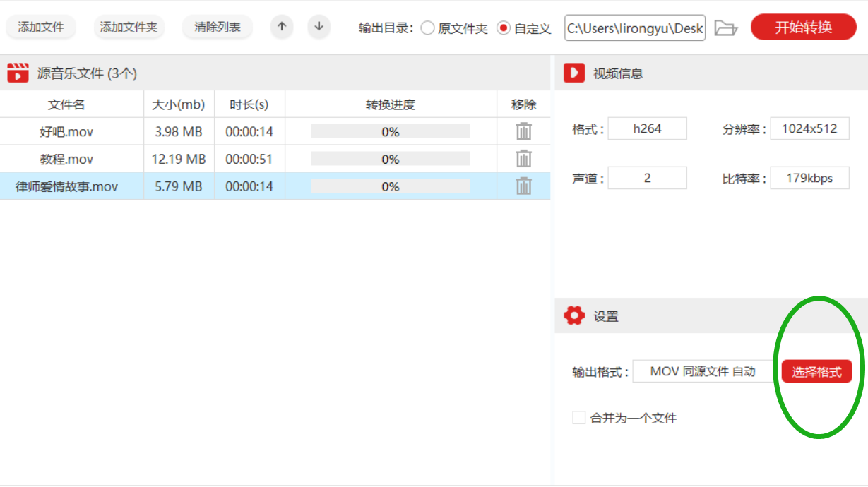Remove 律师爱情故事.mov via trash icon
The width and height of the screenshot is (868, 487).
(523, 186)
